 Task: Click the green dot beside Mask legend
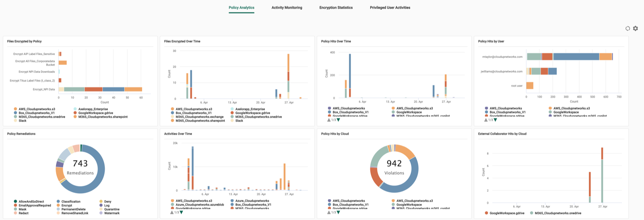tap(15, 209)
